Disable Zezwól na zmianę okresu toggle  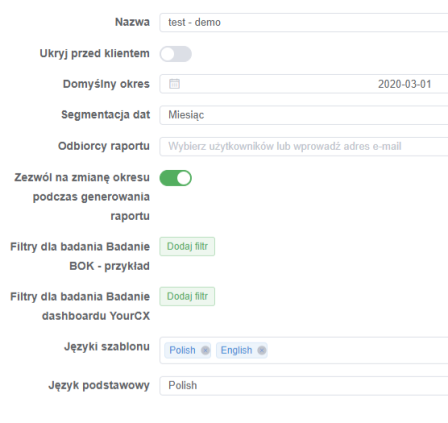[176, 178]
